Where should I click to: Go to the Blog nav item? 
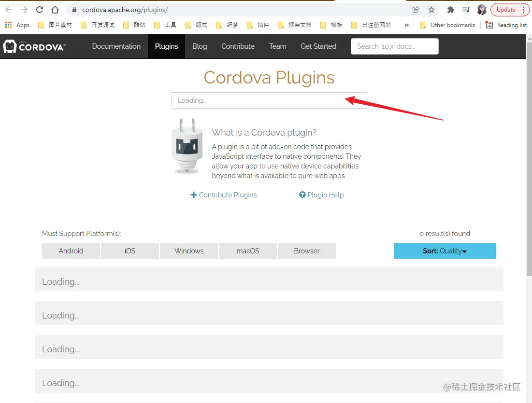coord(200,46)
